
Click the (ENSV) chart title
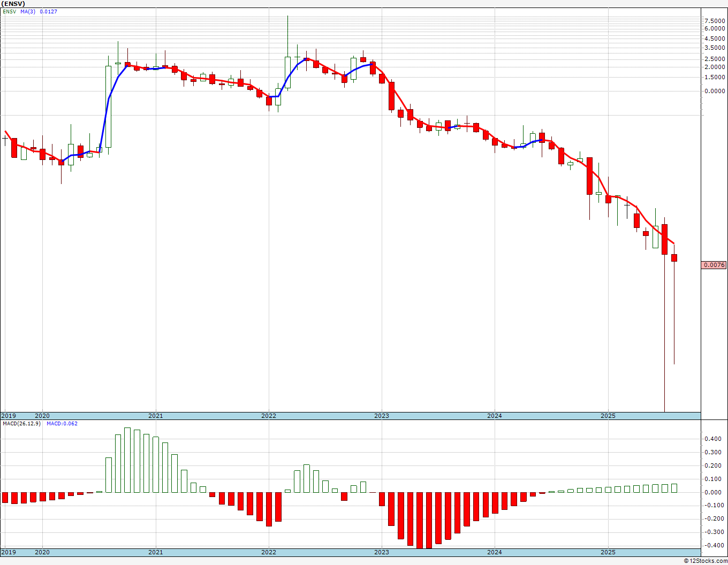click(13, 4)
